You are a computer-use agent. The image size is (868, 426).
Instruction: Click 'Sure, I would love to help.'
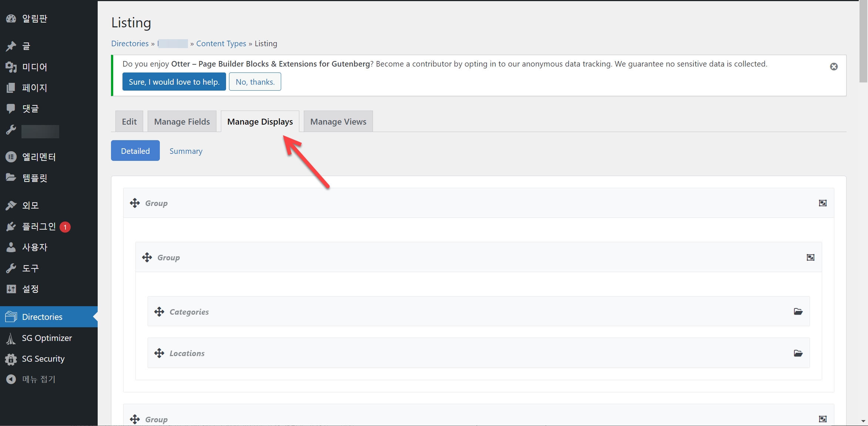pyautogui.click(x=174, y=82)
